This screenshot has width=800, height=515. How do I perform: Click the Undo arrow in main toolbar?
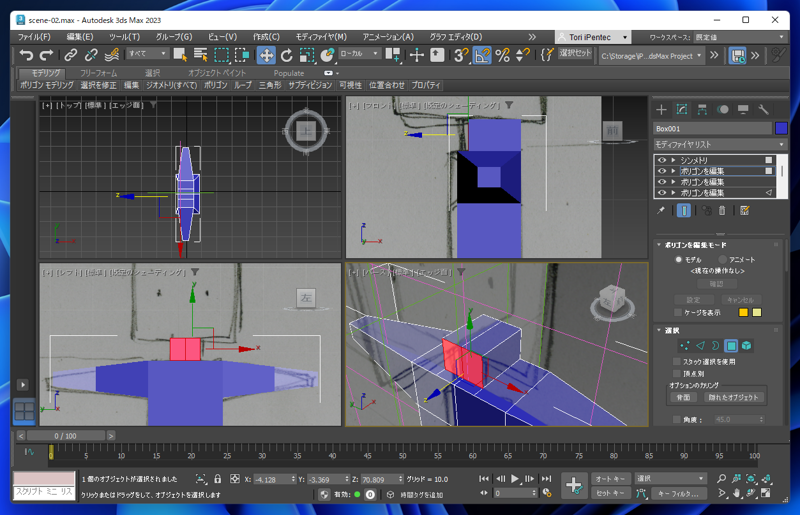pyautogui.click(x=26, y=55)
